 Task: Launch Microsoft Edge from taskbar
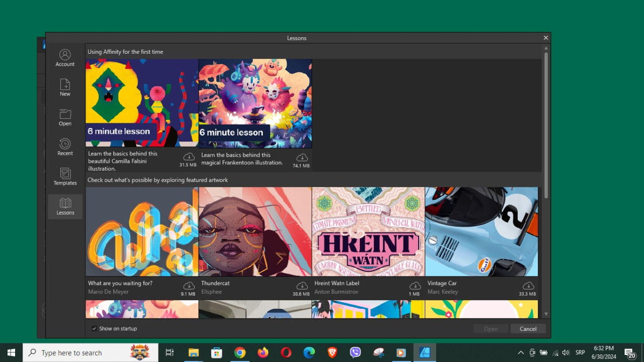(309, 352)
